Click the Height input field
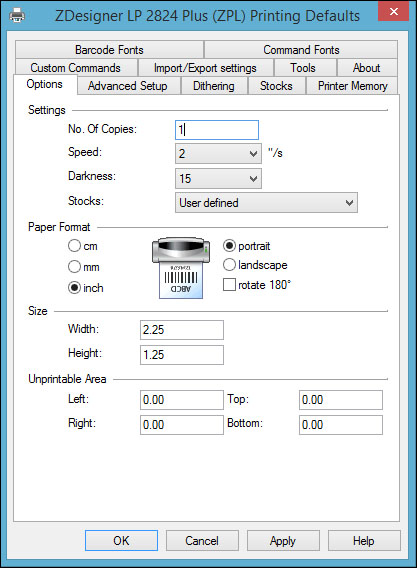The image size is (417, 568). (x=182, y=355)
